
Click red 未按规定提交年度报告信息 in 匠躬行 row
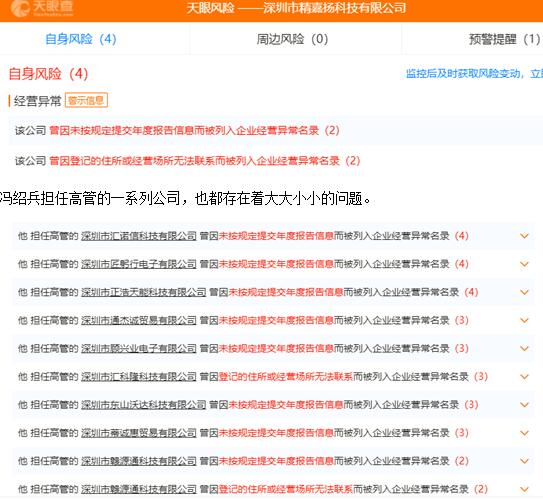click(276, 264)
